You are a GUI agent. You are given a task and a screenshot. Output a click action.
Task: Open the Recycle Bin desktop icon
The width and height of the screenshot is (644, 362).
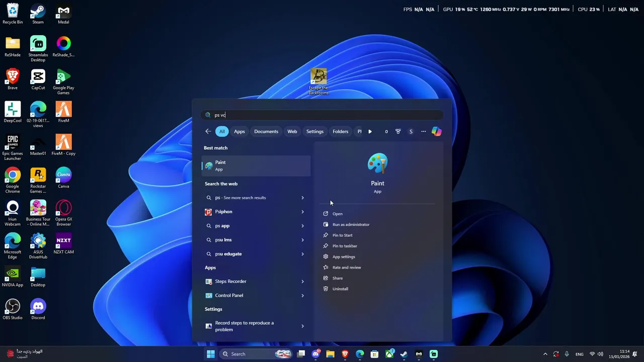[13, 14]
